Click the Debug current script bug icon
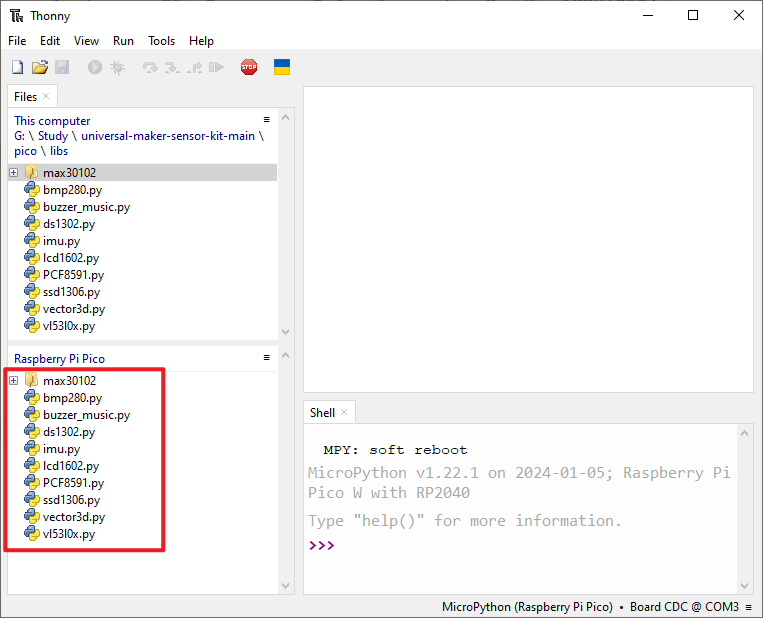This screenshot has width=763, height=618. [x=117, y=67]
